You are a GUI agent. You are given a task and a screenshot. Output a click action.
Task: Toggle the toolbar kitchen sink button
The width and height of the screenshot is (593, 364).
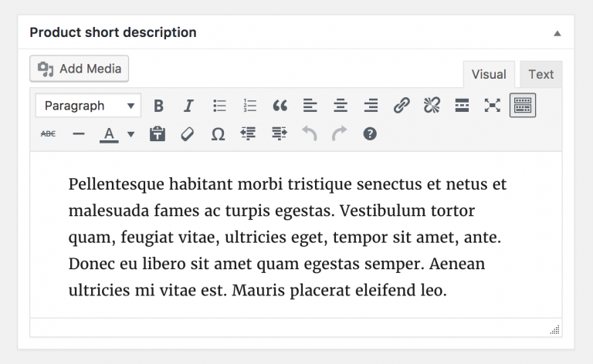click(x=523, y=106)
